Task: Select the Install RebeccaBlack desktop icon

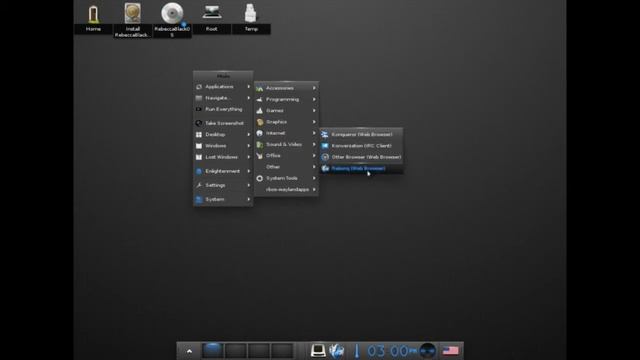Action: click(133, 20)
